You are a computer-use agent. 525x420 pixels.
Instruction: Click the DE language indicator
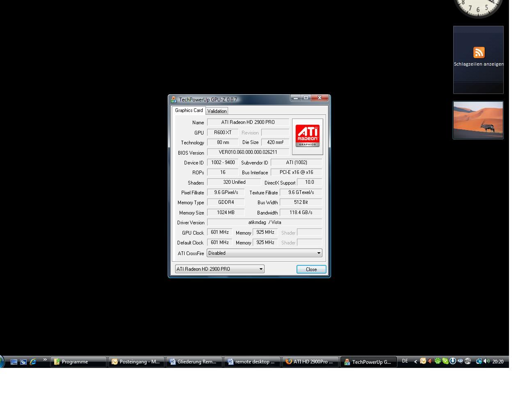[405, 361]
